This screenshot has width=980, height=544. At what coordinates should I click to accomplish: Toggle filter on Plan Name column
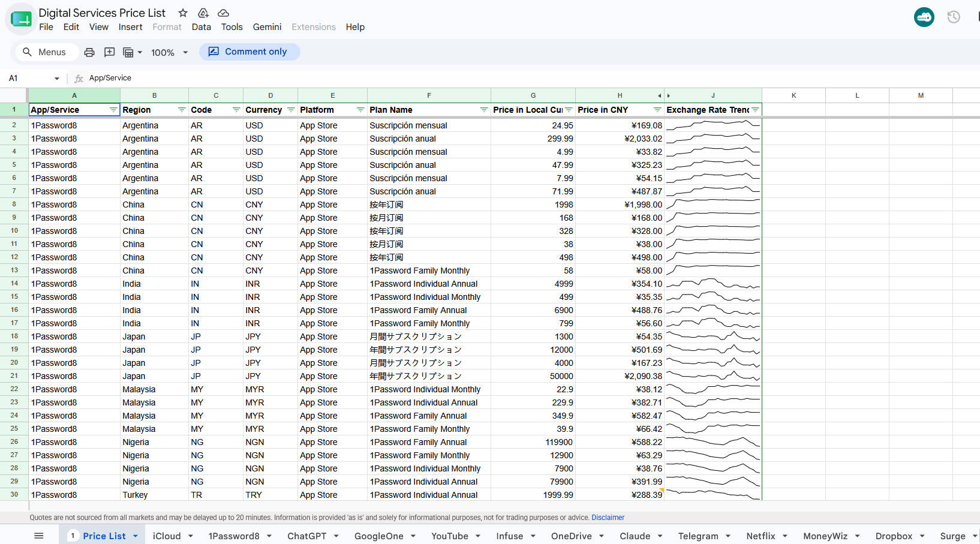point(484,110)
